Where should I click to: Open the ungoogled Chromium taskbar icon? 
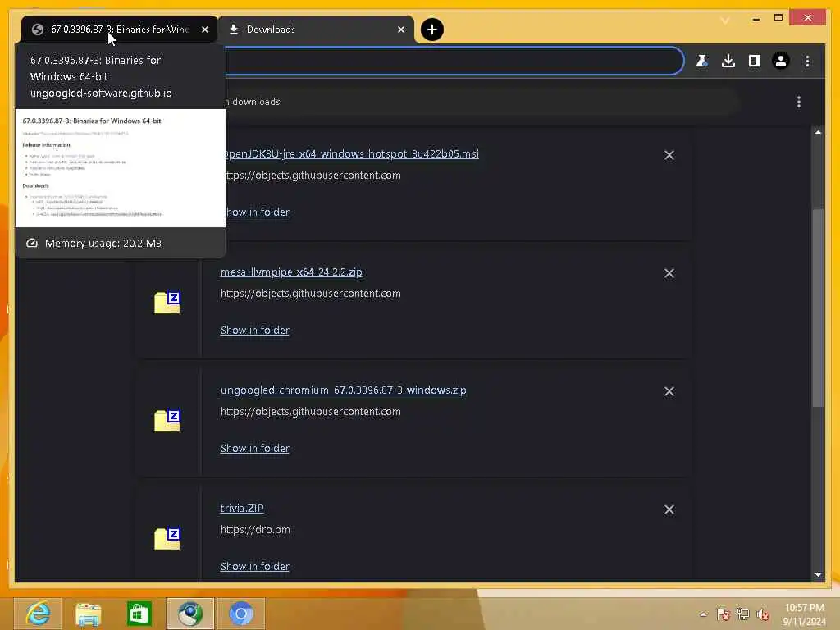coord(190,614)
